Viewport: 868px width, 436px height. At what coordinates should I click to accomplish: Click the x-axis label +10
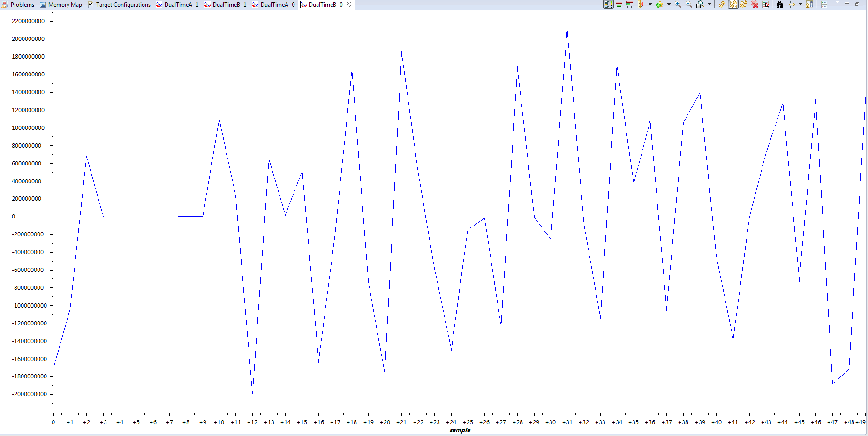219,422
